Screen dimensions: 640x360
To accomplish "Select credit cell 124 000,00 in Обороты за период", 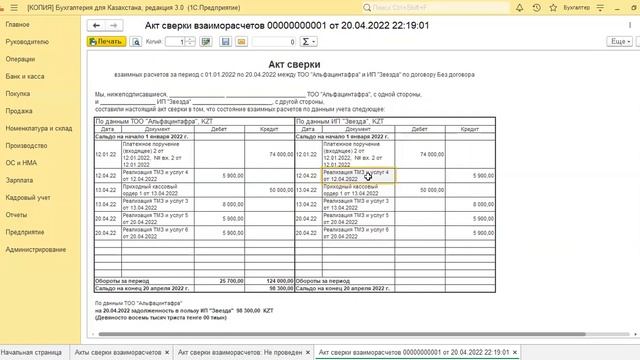I will pyautogui.click(x=269, y=281).
